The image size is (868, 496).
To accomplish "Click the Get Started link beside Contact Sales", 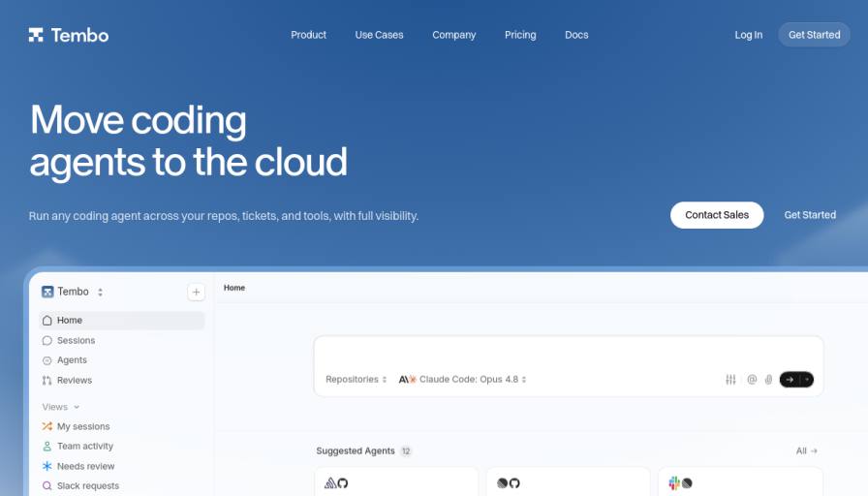I will (810, 215).
